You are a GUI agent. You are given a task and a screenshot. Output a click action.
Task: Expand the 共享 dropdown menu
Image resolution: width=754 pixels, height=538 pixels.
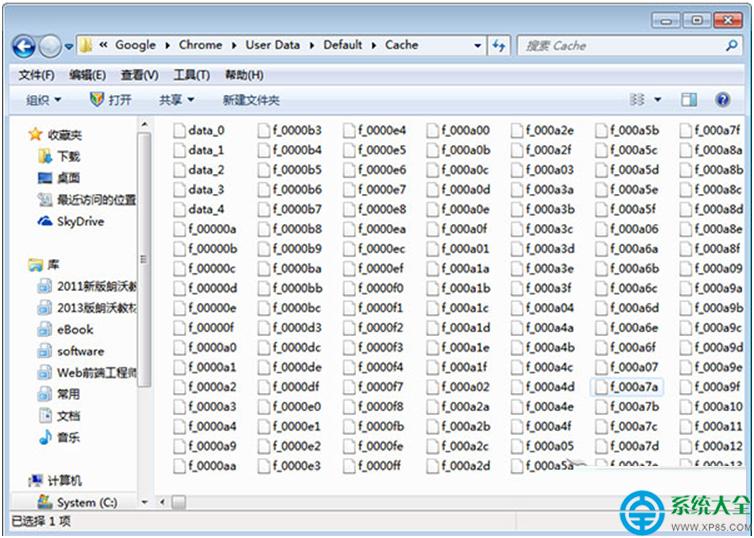(x=176, y=100)
